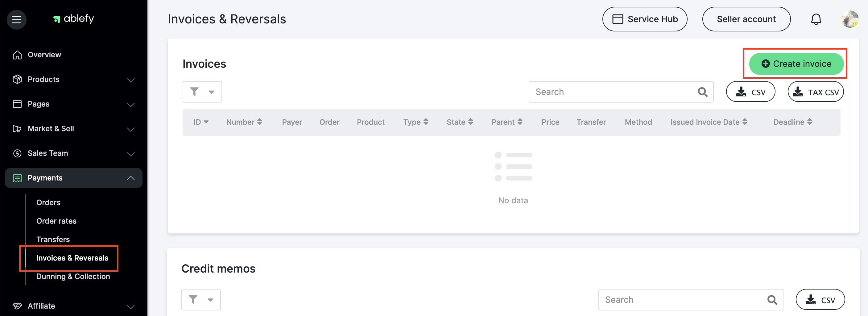Click the Market & Sell icon
This screenshot has width=868, height=316.
pos(17,128)
